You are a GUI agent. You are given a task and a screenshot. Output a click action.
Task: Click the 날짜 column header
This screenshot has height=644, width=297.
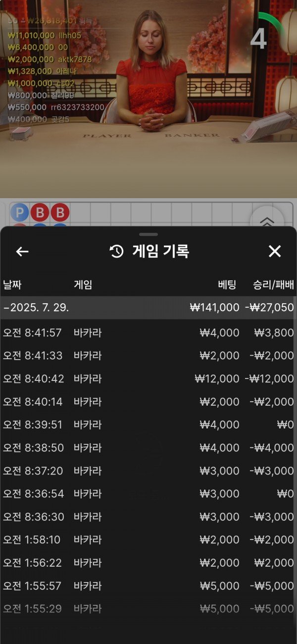pyautogui.click(x=12, y=285)
